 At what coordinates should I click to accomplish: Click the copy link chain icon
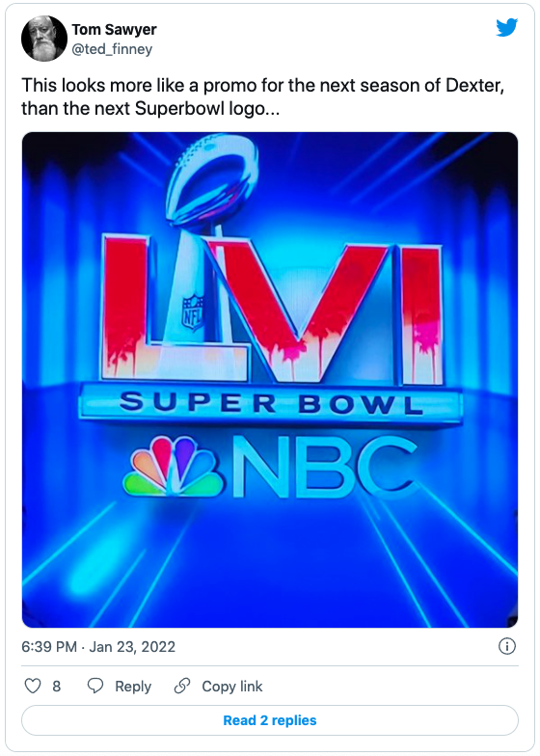pos(181,686)
